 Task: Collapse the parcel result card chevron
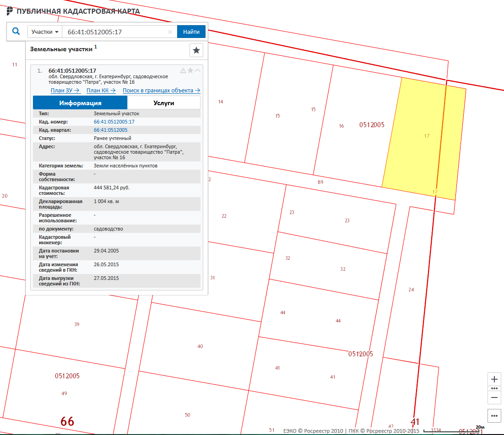[x=198, y=70]
